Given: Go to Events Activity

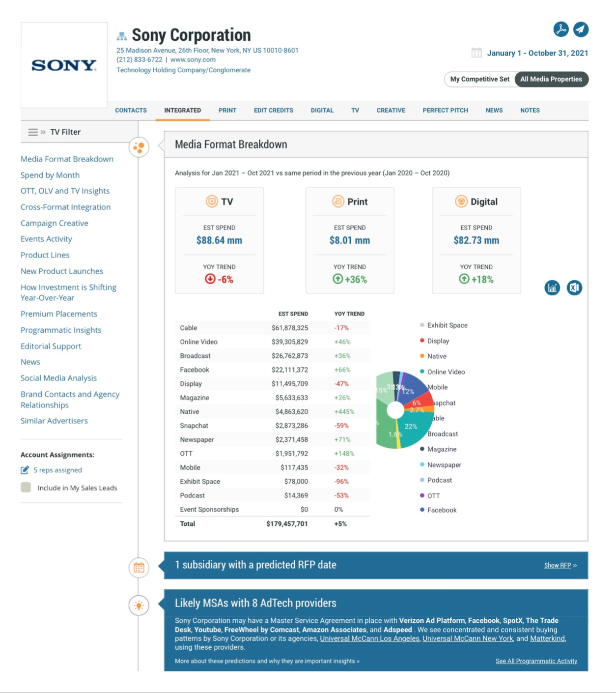Looking at the screenshot, I should click(x=46, y=239).
